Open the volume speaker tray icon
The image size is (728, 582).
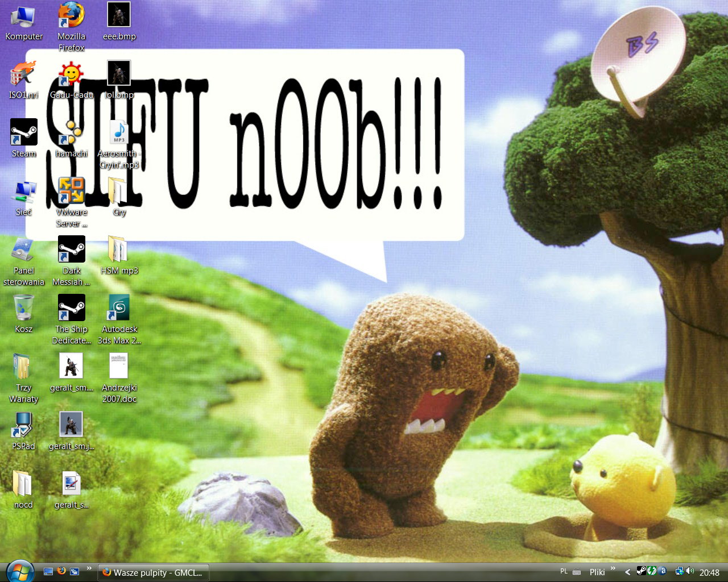click(x=690, y=571)
